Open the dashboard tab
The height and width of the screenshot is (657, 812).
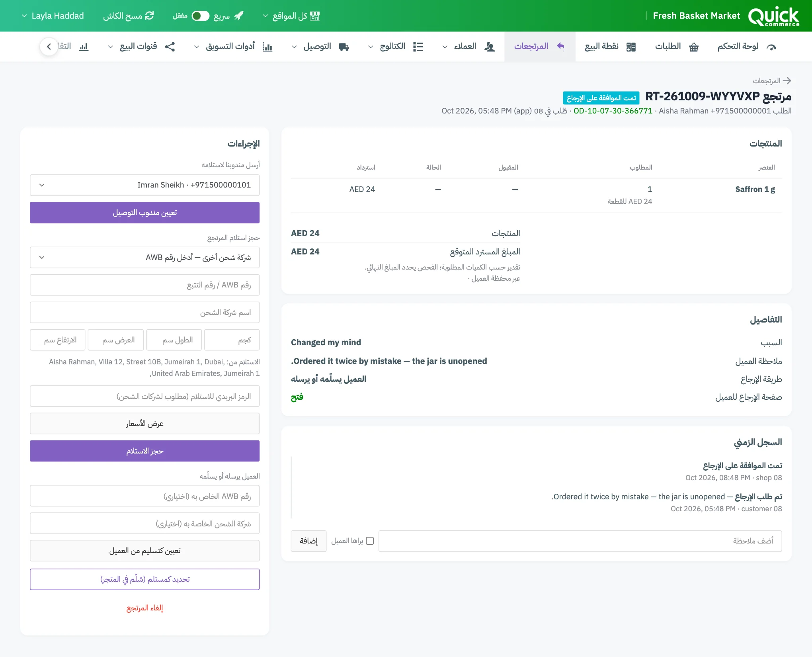coord(747,47)
